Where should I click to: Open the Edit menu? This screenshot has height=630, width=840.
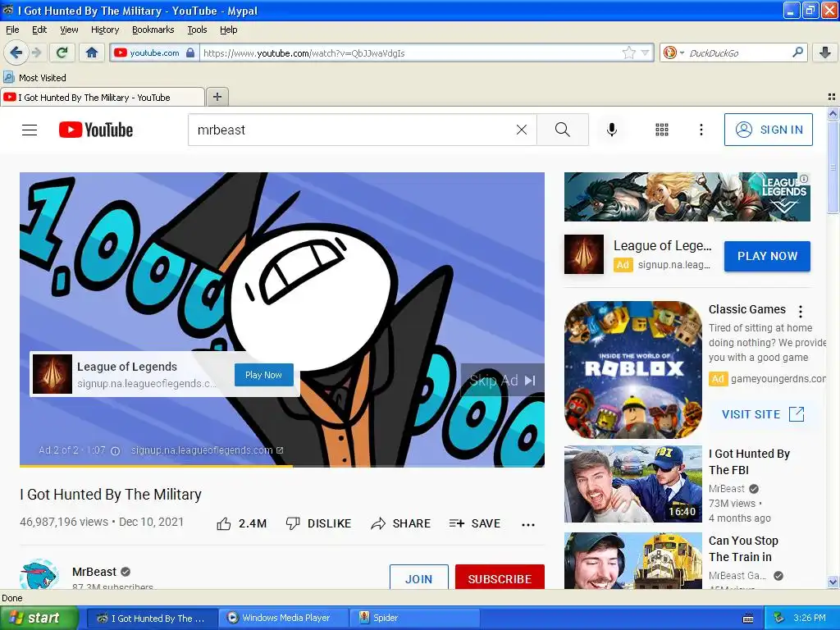click(39, 30)
